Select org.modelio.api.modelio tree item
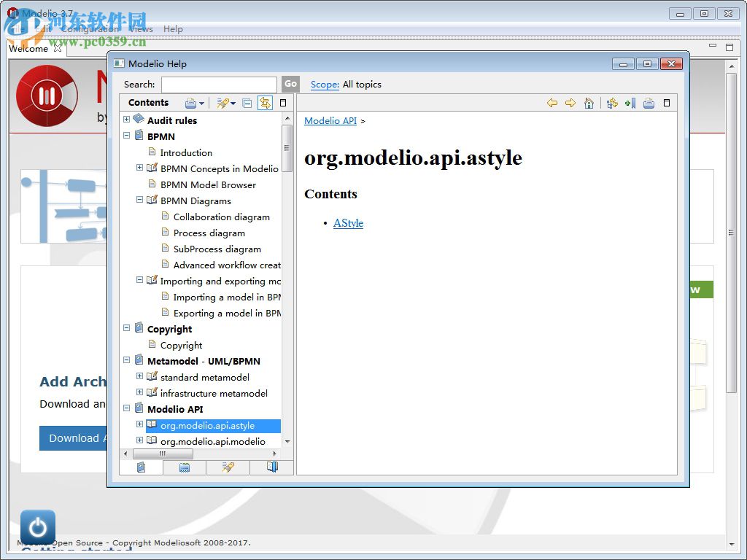 point(212,441)
